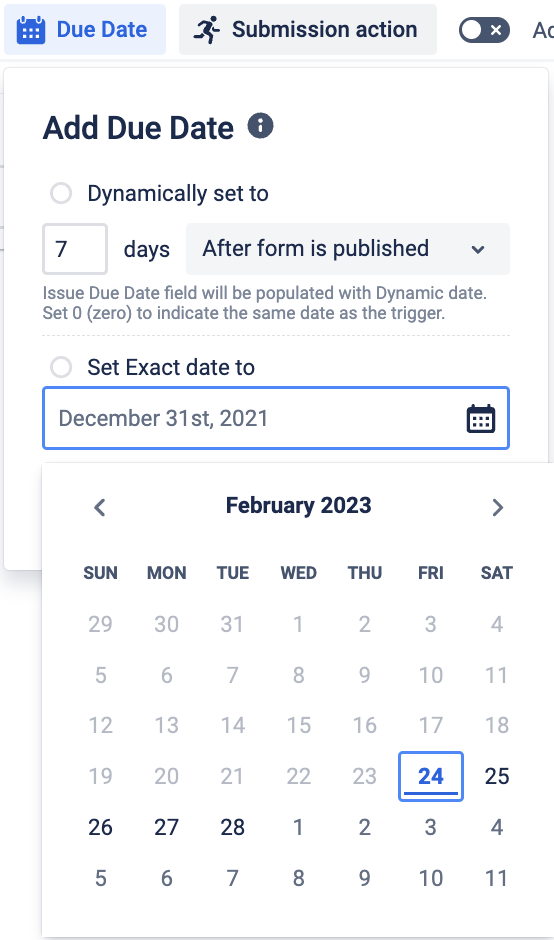Select date 28 in the calendar
This screenshot has width=554, height=940.
[x=233, y=827]
